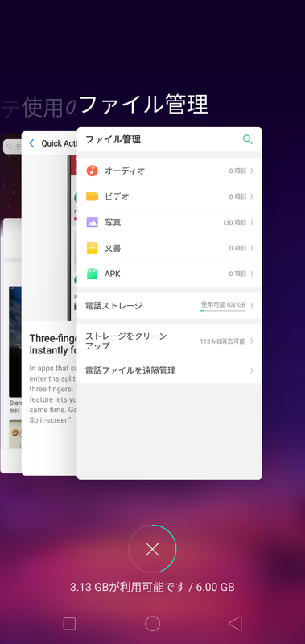Tap the green search icon in ファイル管理
Screen dimensions: 305x644
click(x=247, y=139)
